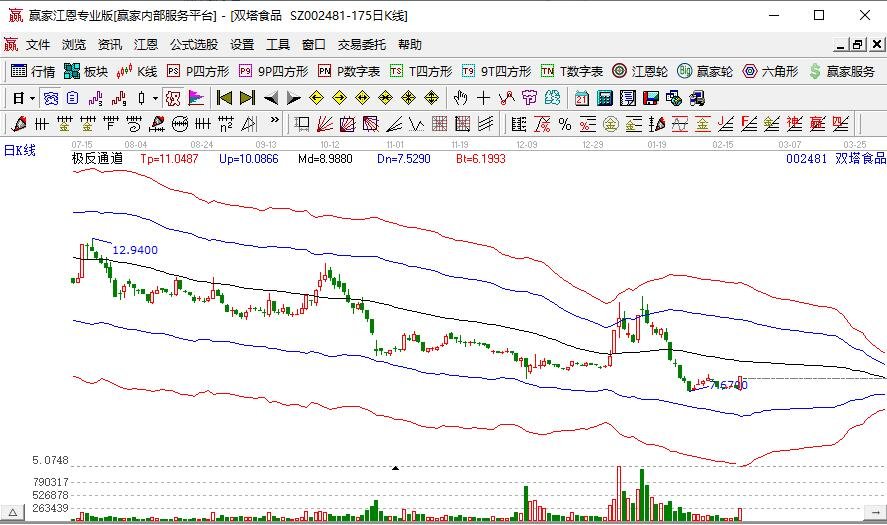Expand the 日 period dropdown arrow

[x=33, y=98]
